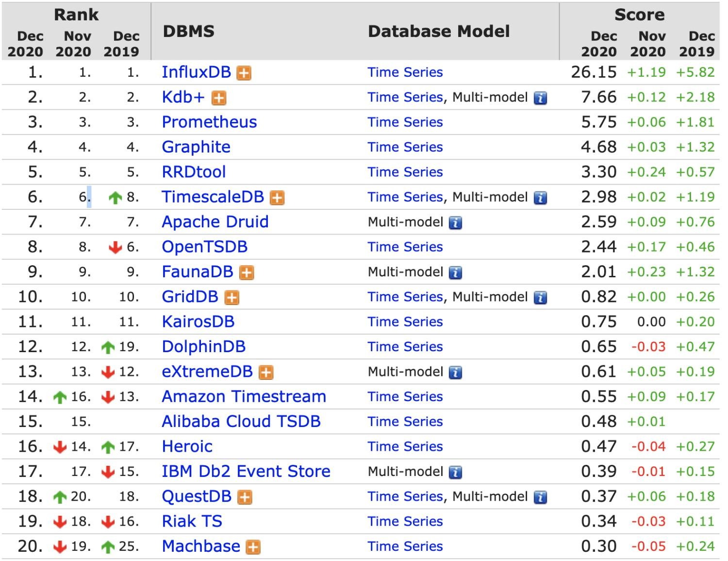Click Machbase's -0.05 score change
Image resolution: width=728 pixels, height=561 pixels.
[648, 546]
